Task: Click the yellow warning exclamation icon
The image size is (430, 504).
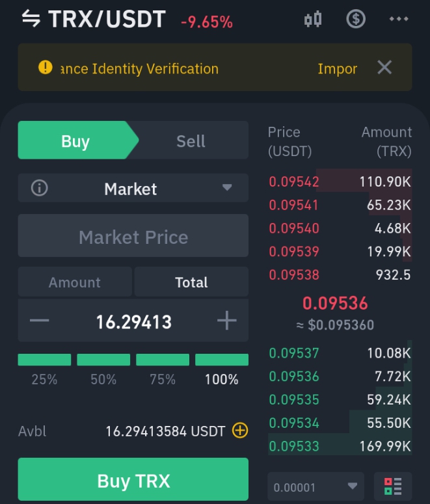Action: [46, 68]
